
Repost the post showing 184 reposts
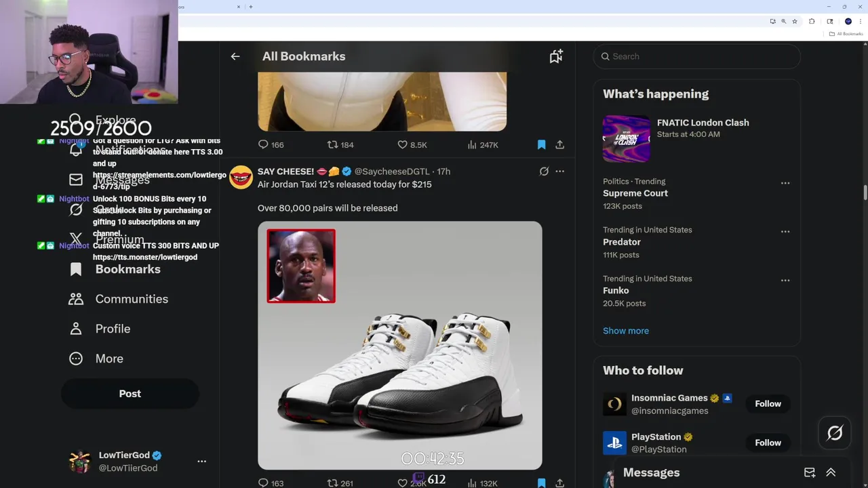point(340,144)
